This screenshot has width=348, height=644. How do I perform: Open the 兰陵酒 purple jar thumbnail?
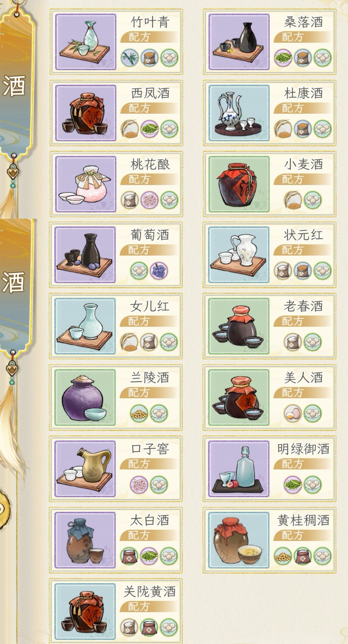[85, 397]
